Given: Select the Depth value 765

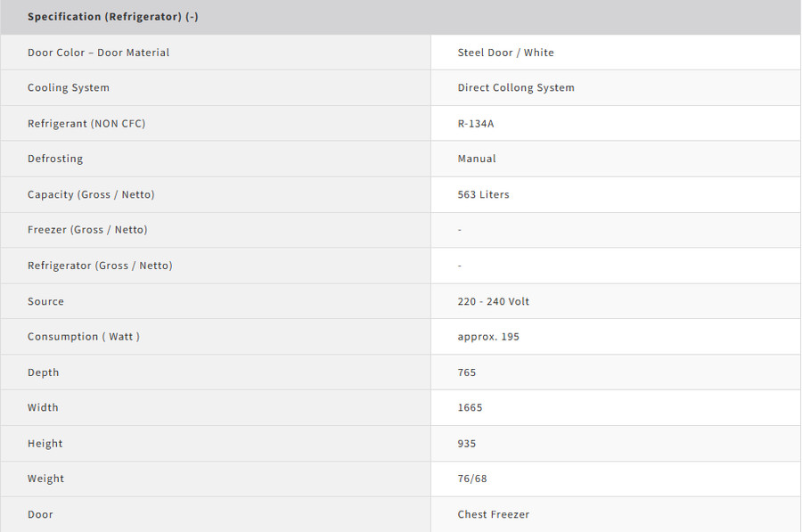Looking at the screenshot, I should click(x=466, y=372).
